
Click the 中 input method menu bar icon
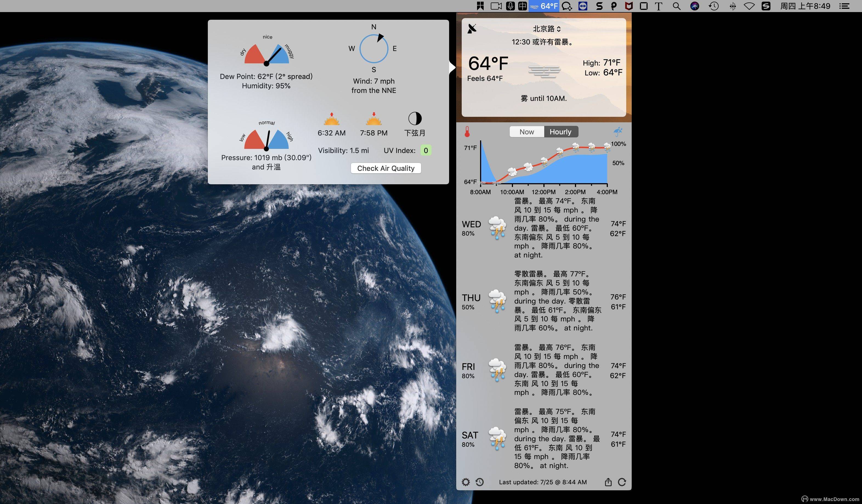pos(523,6)
